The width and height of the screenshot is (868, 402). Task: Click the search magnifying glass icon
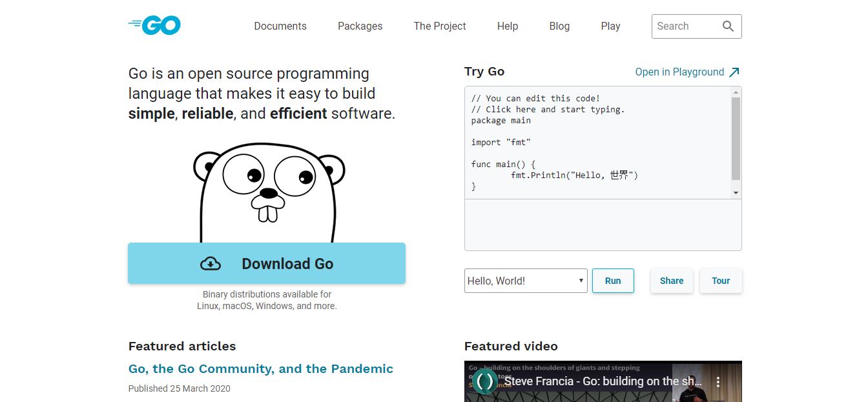[728, 26]
